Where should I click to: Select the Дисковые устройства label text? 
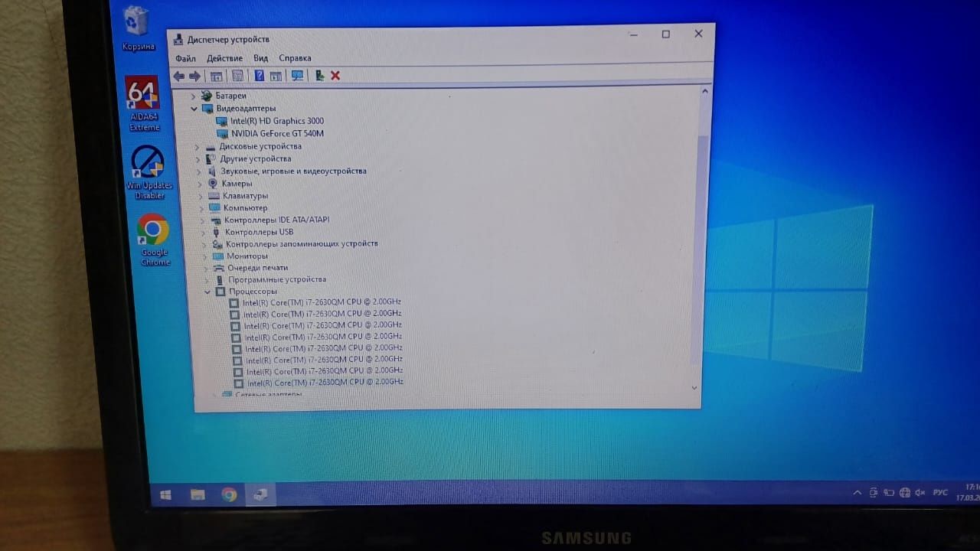260,146
